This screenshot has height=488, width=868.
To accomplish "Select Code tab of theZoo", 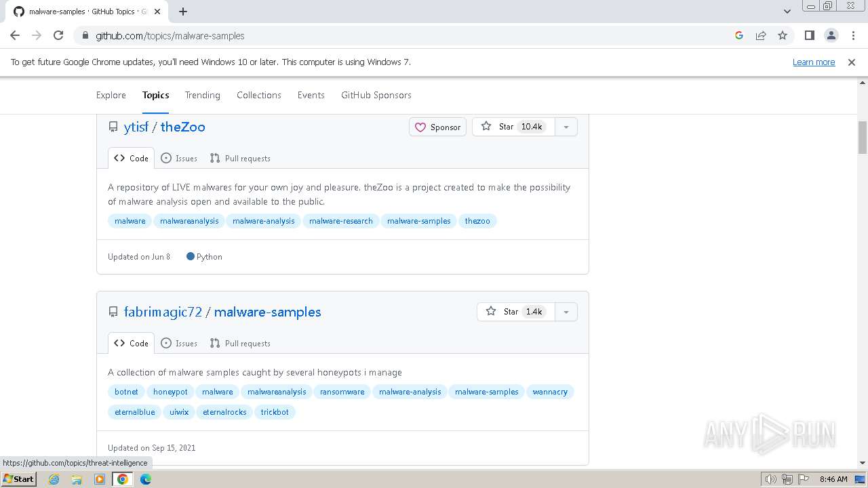I will pos(131,158).
